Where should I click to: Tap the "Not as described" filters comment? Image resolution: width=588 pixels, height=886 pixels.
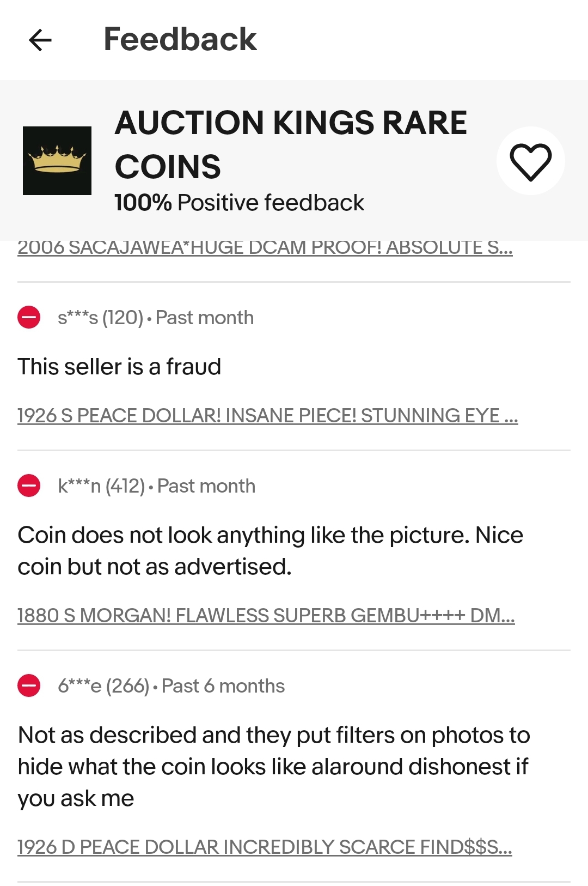pos(273,766)
